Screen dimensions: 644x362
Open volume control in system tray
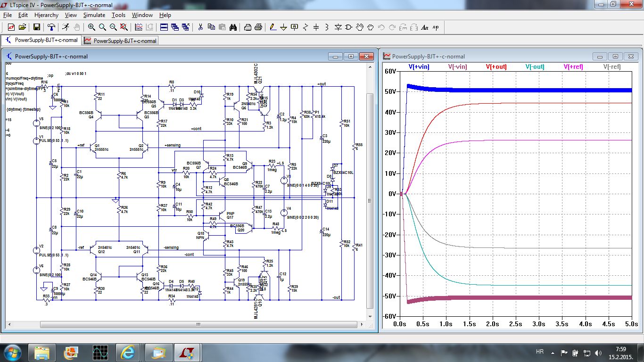pyautogui.click(x=599, y=353)
